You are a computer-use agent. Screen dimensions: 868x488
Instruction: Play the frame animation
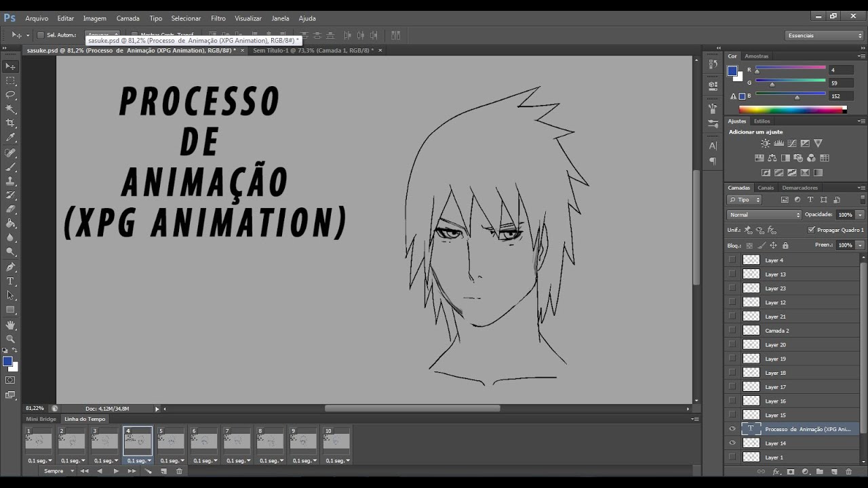pyautogui.click(x=115, y=471)
